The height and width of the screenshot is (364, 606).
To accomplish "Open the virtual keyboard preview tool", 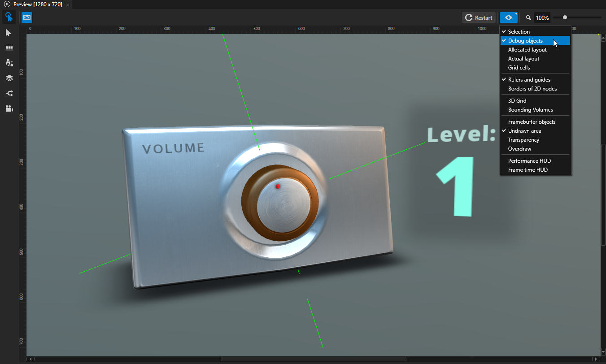I will point(26,17).
